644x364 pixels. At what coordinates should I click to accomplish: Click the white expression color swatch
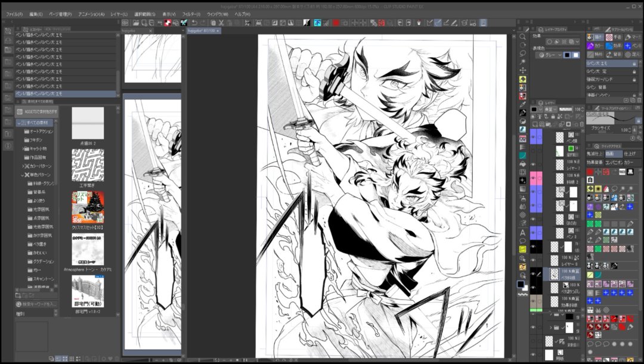click(x=576, y=55)
